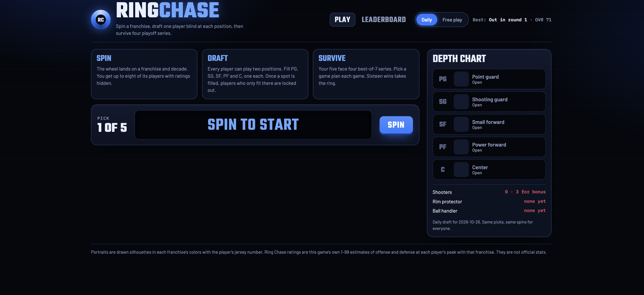Image resolution: width=644 pixels, height=295 pixels.
Task: Click the SPIN instruction card heading
Action: coord(104,58)
